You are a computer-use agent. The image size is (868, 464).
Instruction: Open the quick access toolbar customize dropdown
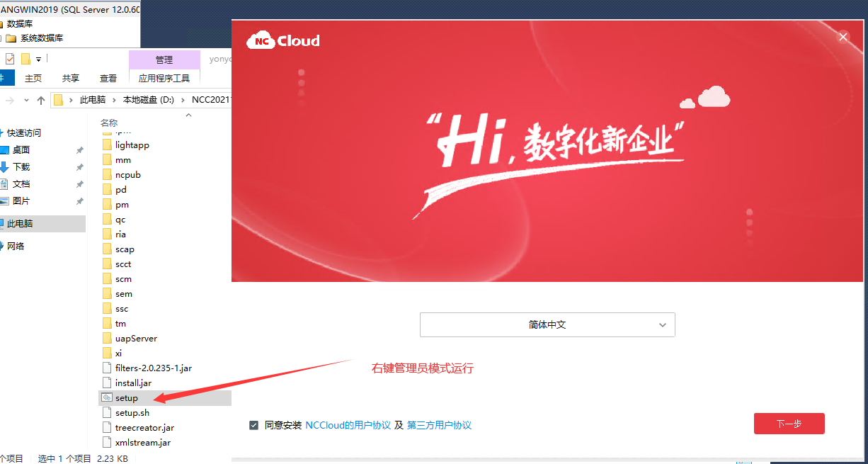tap(38, 59)
